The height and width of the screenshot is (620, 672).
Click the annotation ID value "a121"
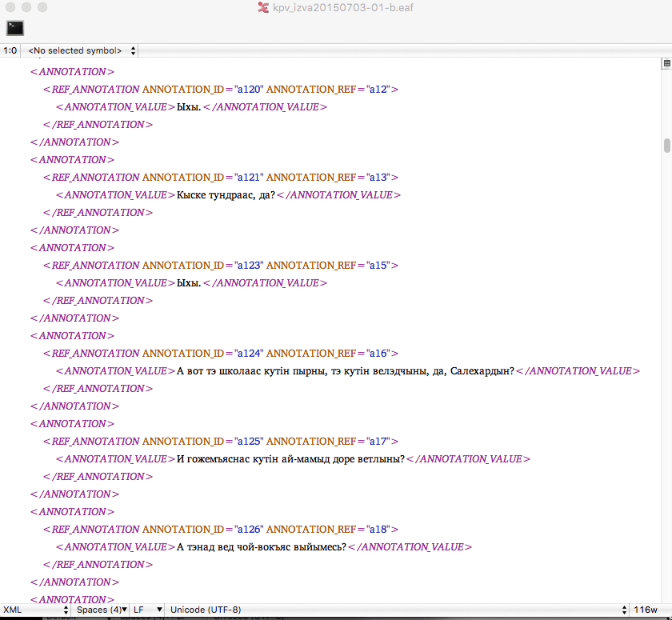(249, 177)
